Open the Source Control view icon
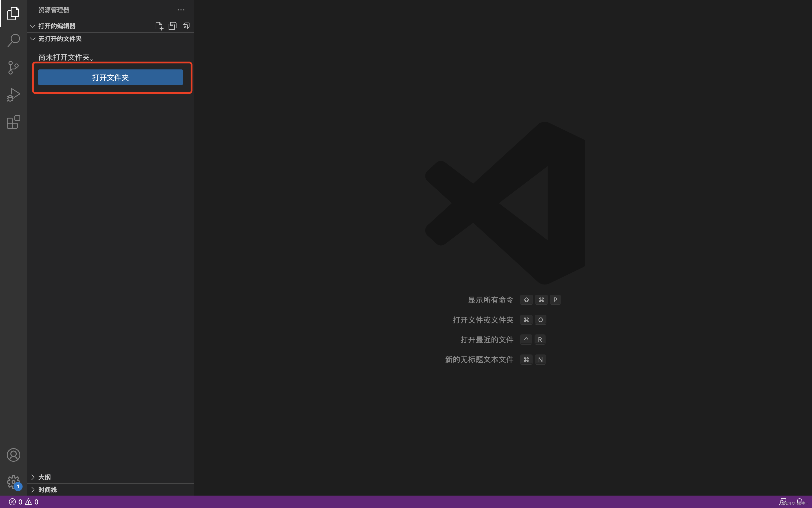Screen dimensions: 812x508 tap(14, 67)
